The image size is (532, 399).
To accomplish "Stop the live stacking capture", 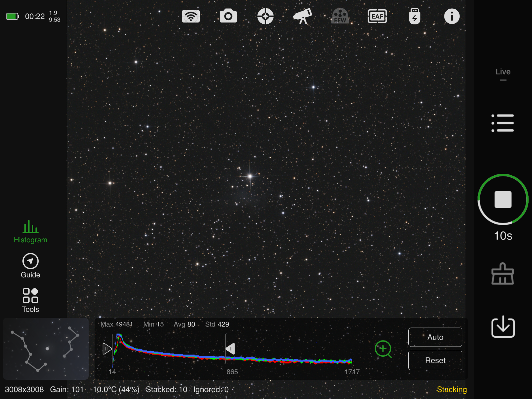I will click(x=503, y=199).
